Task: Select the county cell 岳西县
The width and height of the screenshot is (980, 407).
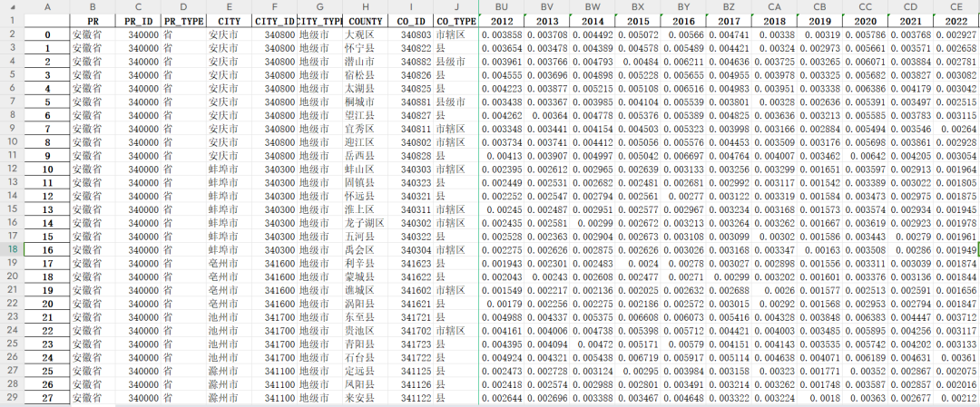Action: (366, 155)
